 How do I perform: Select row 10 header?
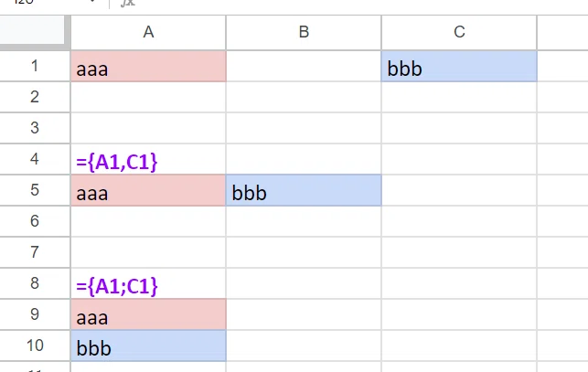click(x=35, y=345)
